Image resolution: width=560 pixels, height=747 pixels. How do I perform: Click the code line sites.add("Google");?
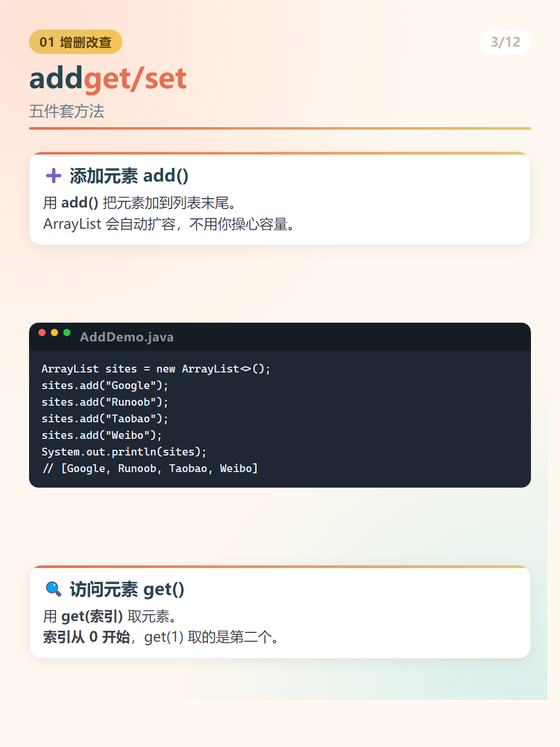(x=105, y=385)
